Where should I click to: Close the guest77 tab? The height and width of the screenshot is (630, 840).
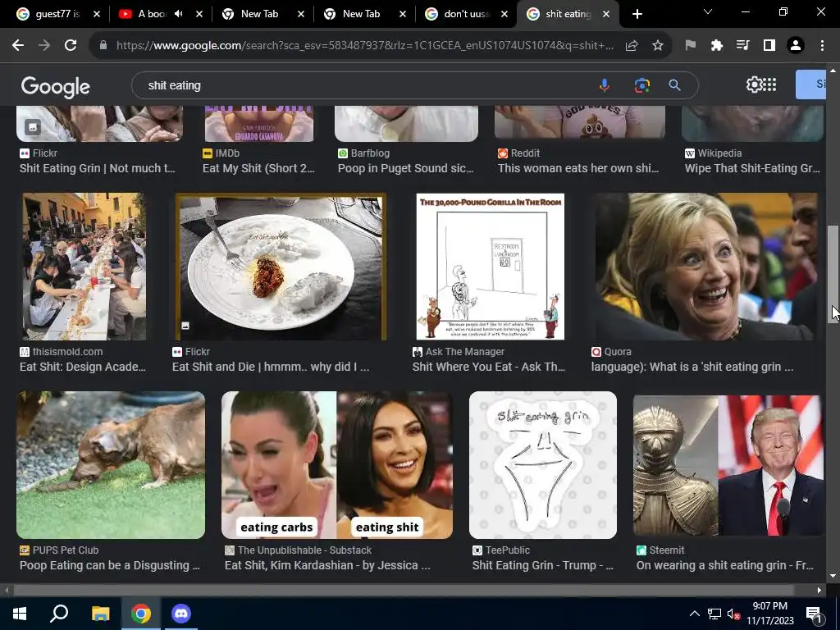click(x=97, y=14)
